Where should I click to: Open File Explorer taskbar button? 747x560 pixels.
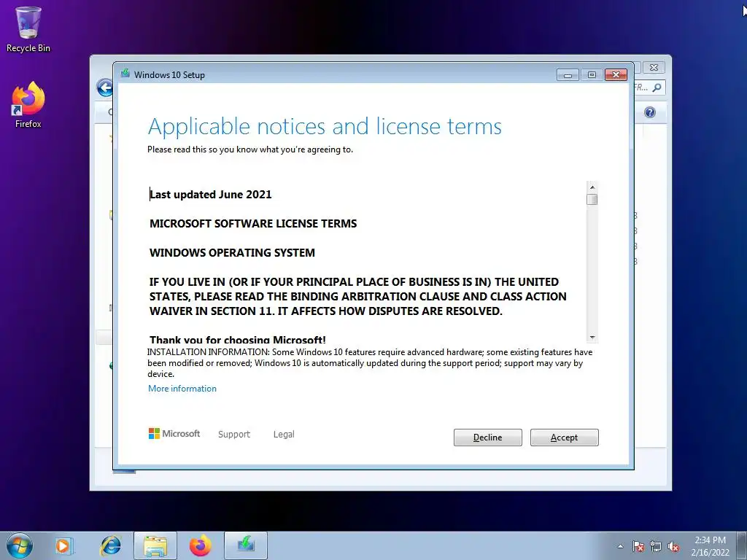155,545
